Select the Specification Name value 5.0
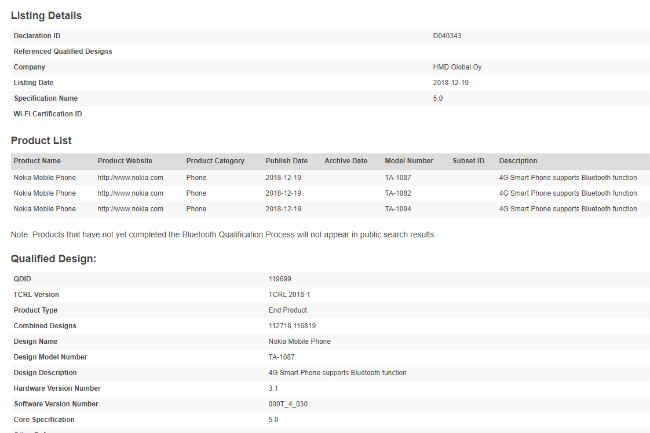650x433 pixels. (x=438, y=99)
